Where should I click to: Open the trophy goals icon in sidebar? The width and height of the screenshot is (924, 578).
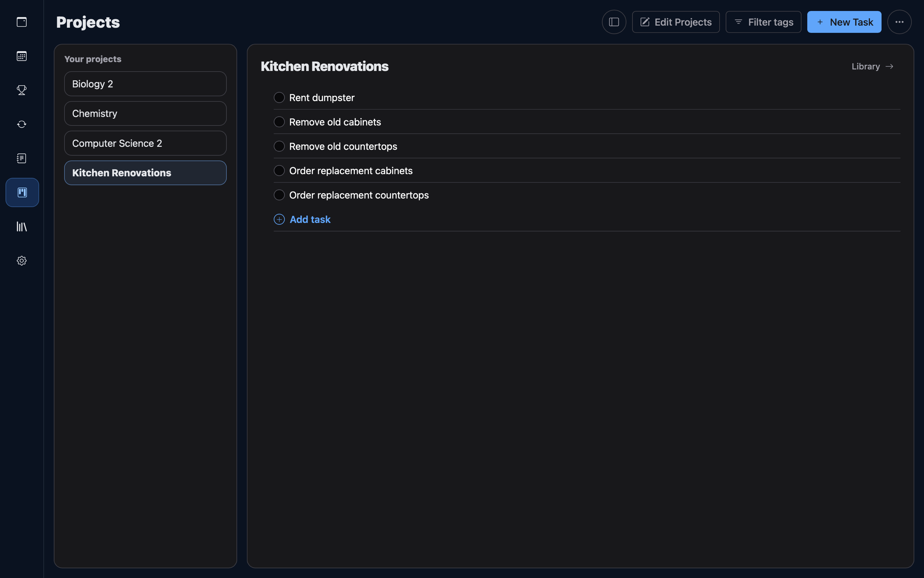point(22,90)
